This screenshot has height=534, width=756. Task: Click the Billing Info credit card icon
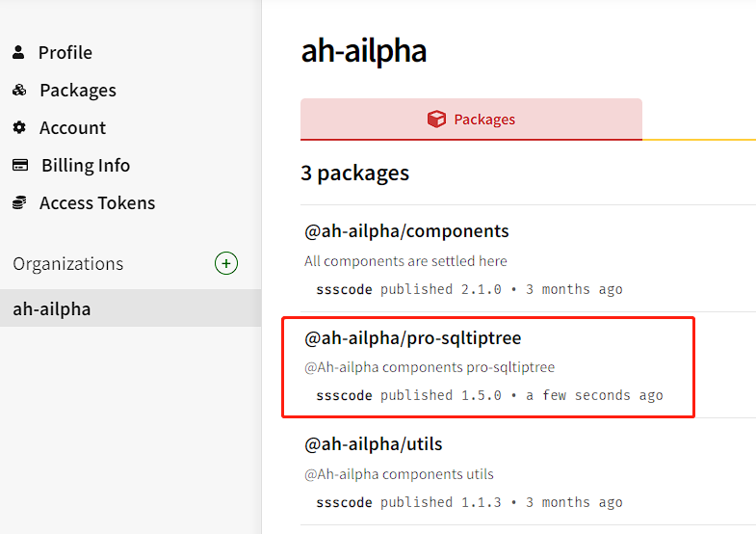(20, 165)
